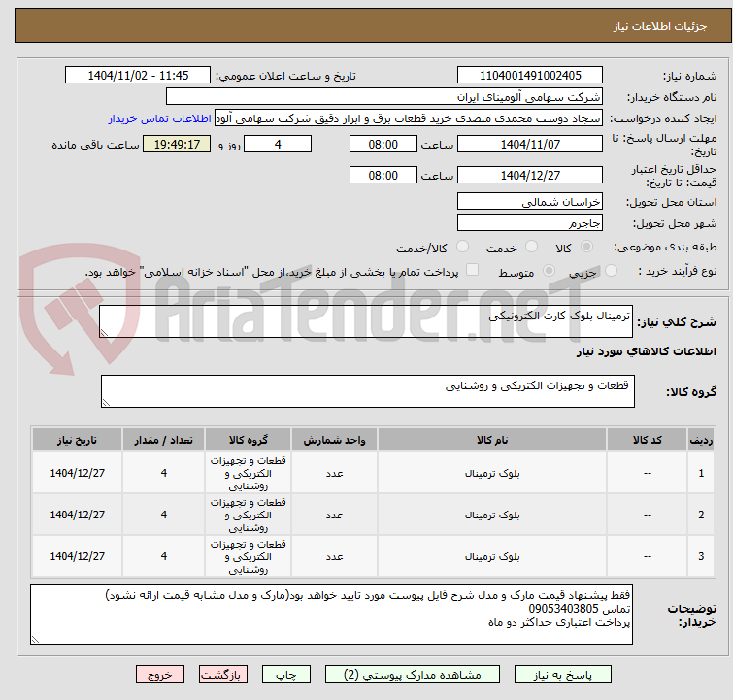Click the row number 1 cell

click(x=701, y=473)
